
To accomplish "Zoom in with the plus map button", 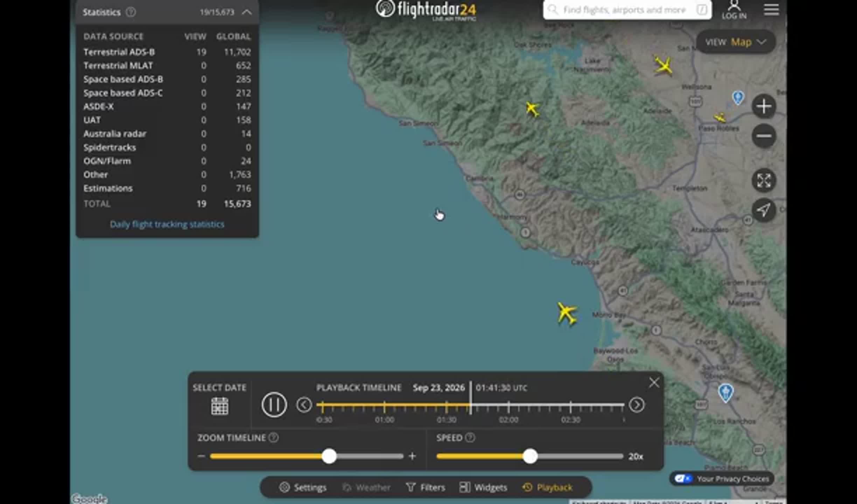I will point(764,106).
